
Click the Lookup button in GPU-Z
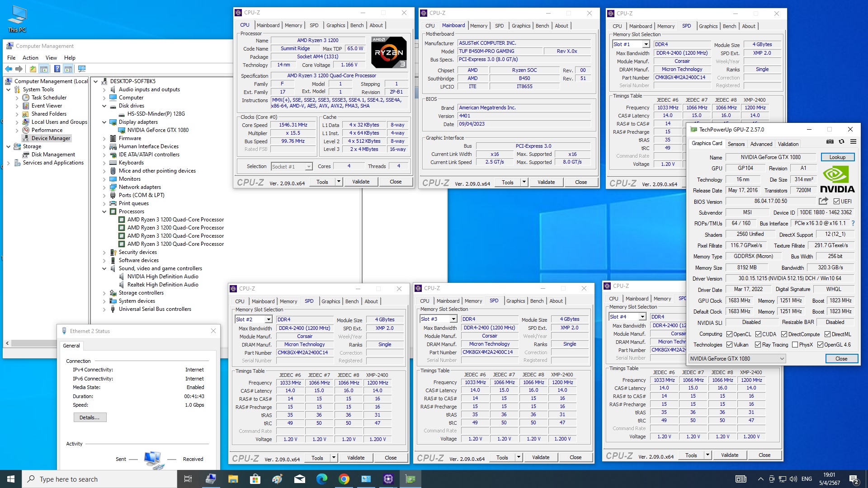tap(837, 157)
